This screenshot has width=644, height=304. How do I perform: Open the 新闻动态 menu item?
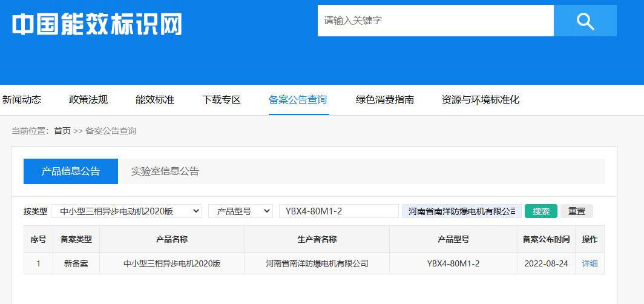(22, 100)
